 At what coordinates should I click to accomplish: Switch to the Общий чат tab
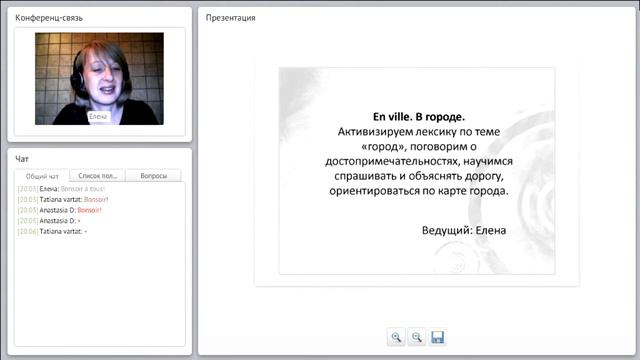pos(42,176)
